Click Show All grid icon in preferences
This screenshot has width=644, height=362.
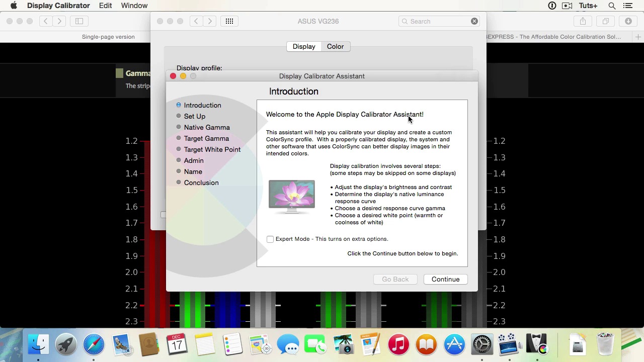229,21
